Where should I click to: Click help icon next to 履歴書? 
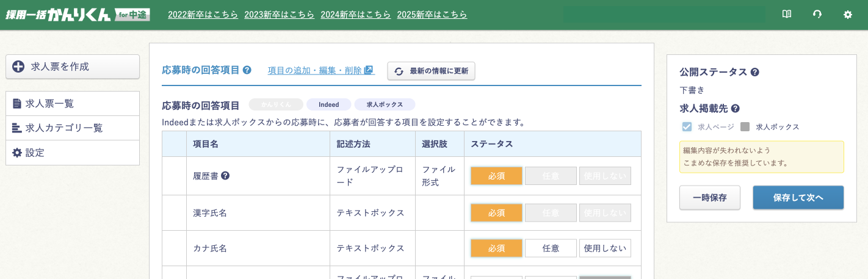225,176
